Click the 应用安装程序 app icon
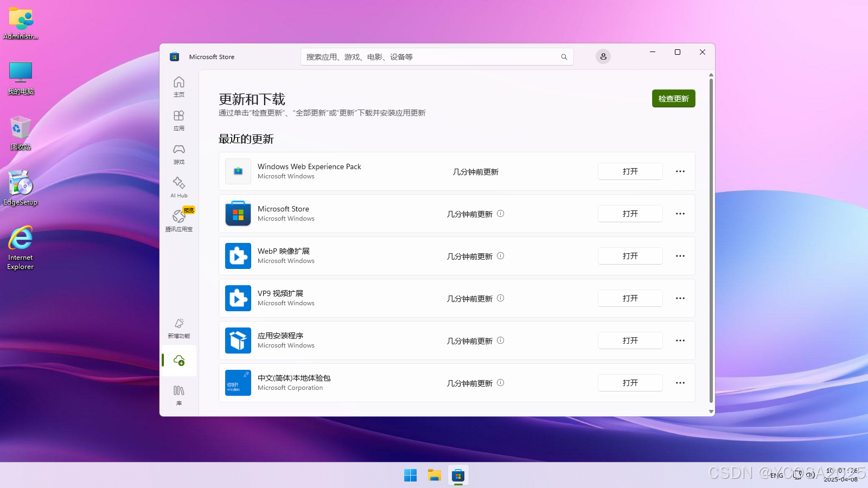 pyautogui.click(x=238, y=341)
